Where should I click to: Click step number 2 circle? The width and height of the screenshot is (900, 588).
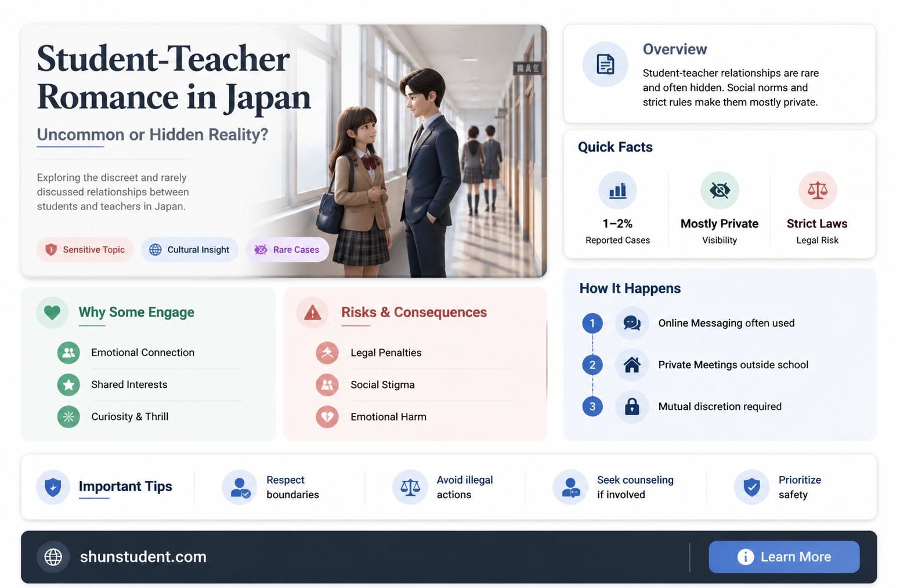(x=592, y=365)
